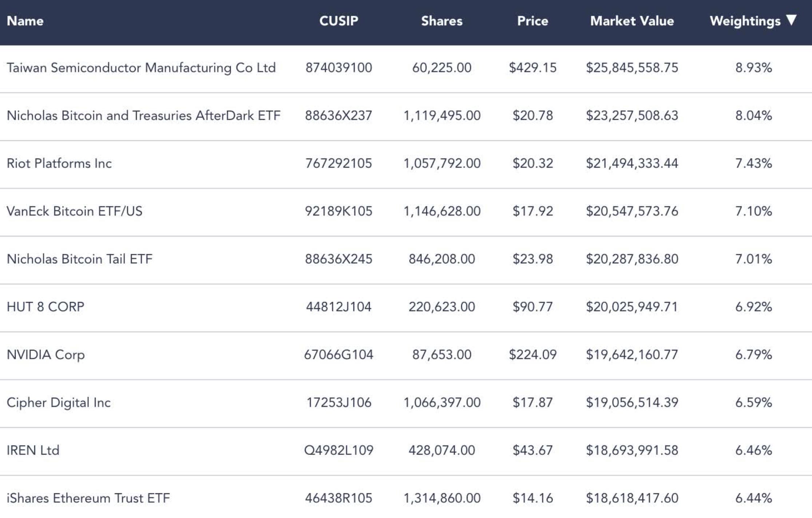
Task: Sort table by Name column header
Action: point(25,21)
